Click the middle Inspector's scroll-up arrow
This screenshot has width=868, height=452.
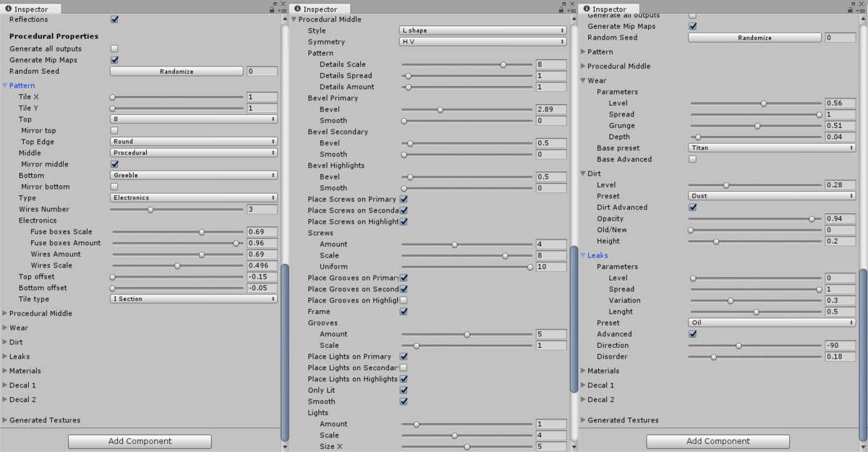(x=574, y=18)
